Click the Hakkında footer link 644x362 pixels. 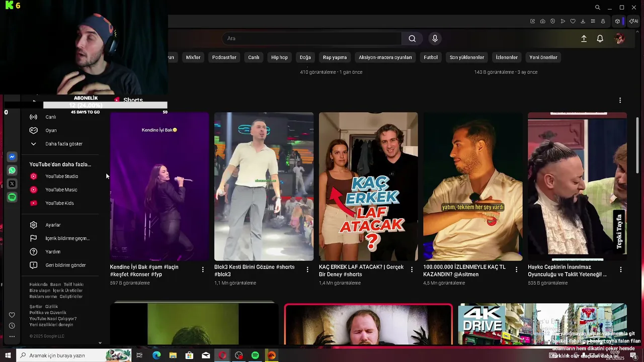pos(38,285)
